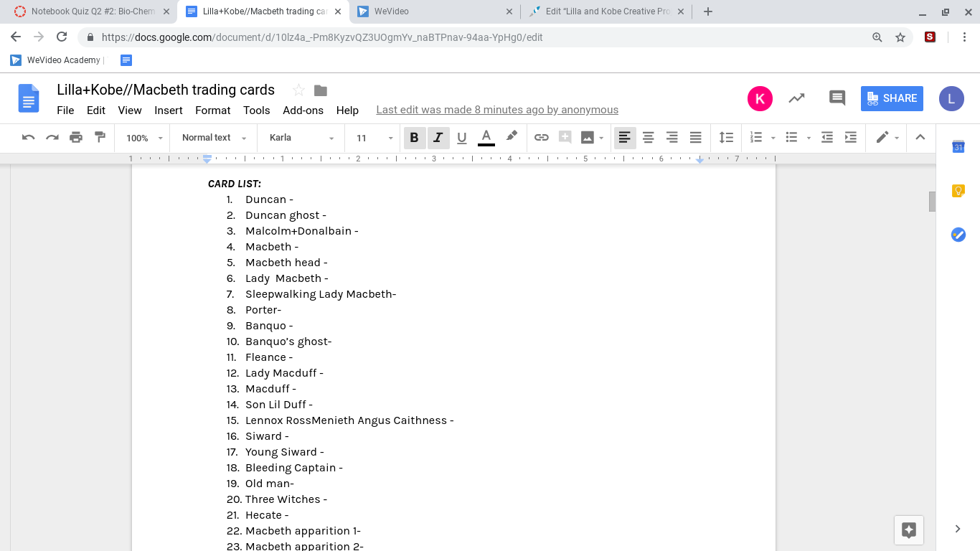The image size is (980, 551).
Task: Open the text color picker
Action: tap(486, 138)
